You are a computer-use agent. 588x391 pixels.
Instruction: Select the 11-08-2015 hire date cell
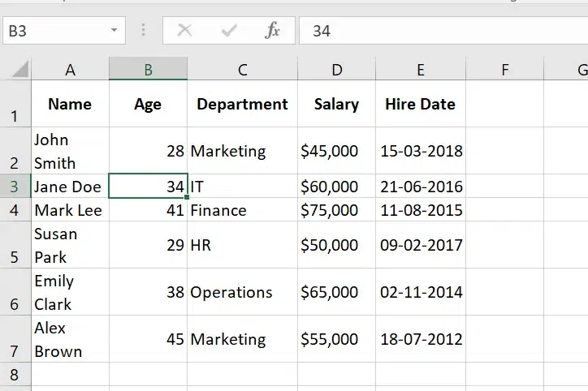click(421, 210)
